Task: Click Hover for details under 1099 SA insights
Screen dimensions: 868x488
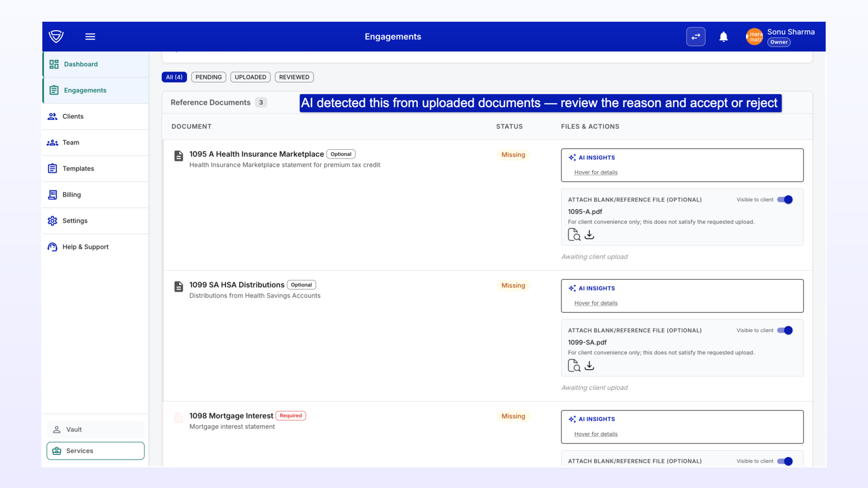Action: coord(596,303)
